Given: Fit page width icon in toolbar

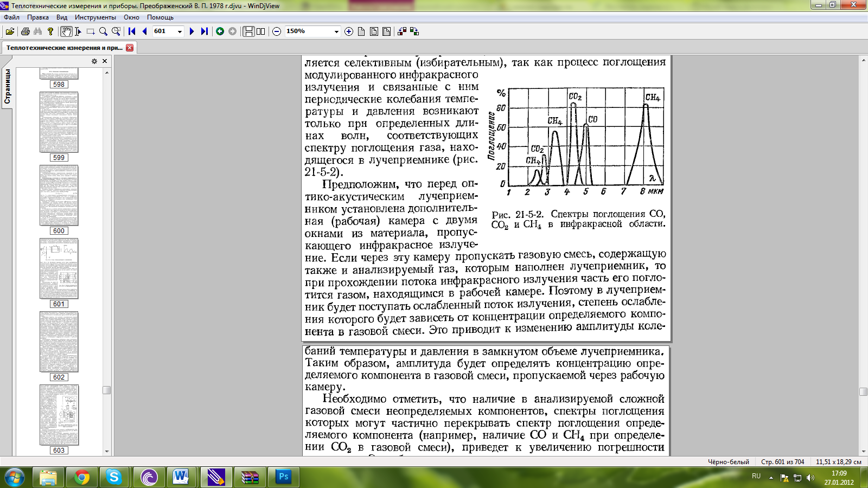Looking at the screenshot, I should tap(374, 31).
